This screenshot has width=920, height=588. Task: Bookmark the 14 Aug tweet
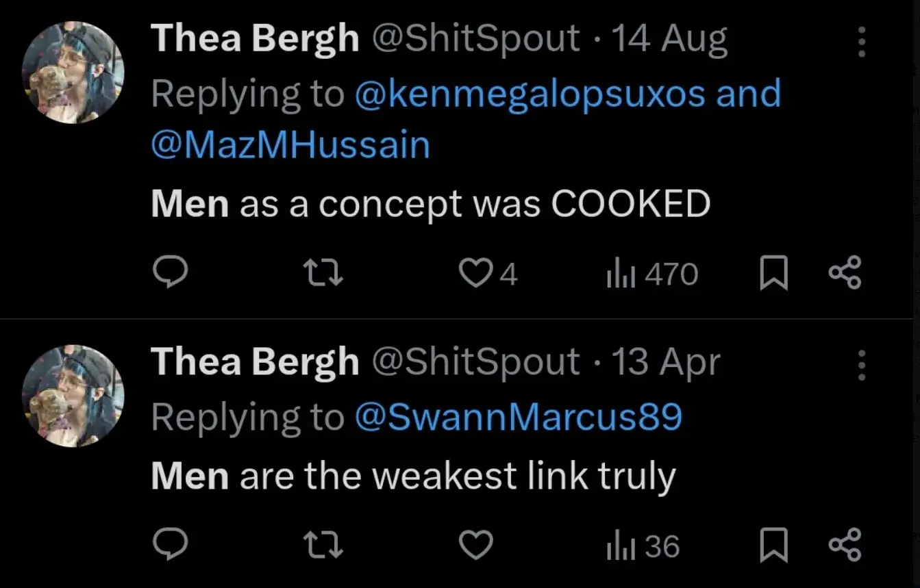click(774, 274)
